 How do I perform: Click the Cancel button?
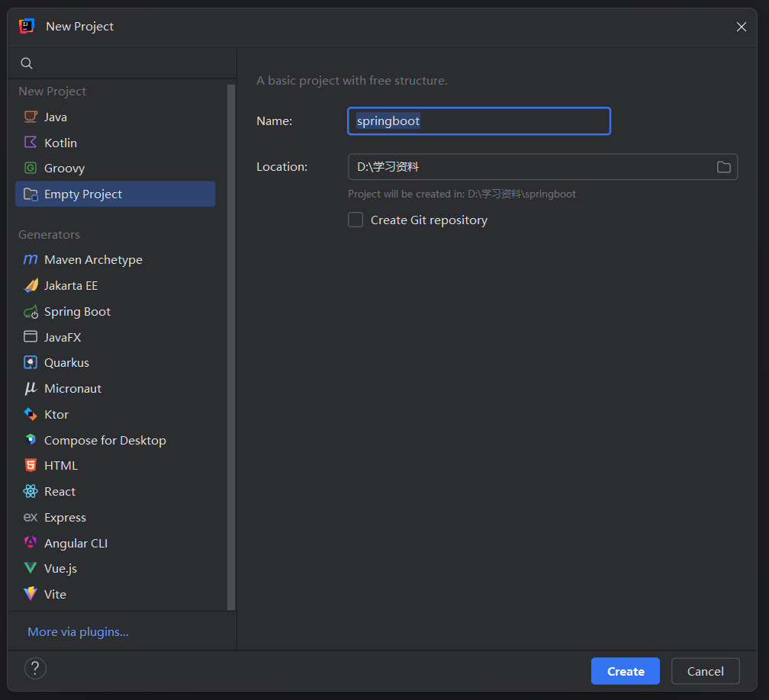tap(705, 671)
